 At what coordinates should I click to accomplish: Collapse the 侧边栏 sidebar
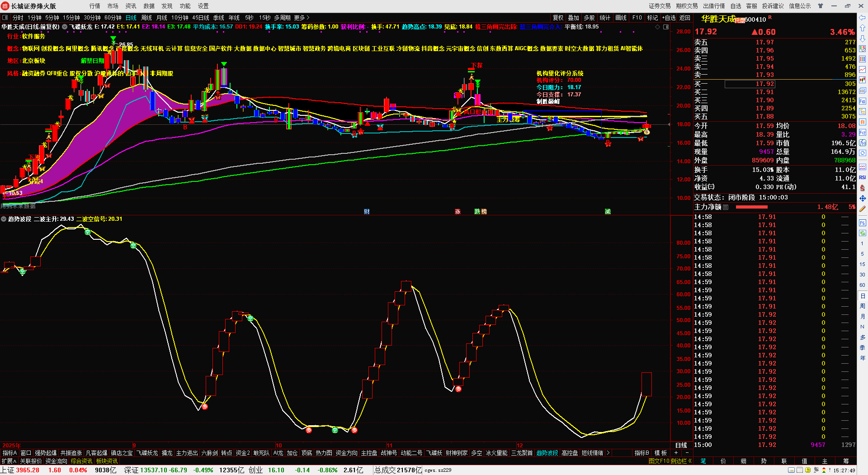click(681, 461)
